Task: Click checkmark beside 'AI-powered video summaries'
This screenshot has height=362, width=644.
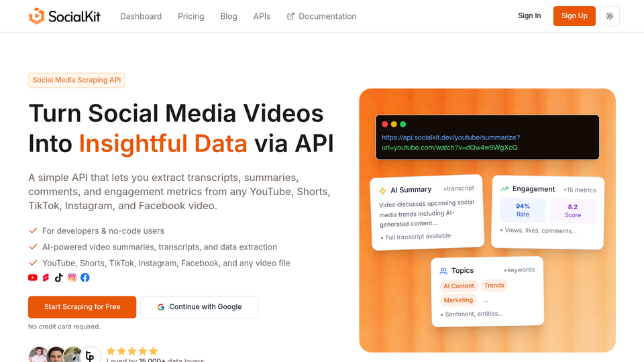Action: click(x=34, y=247)
